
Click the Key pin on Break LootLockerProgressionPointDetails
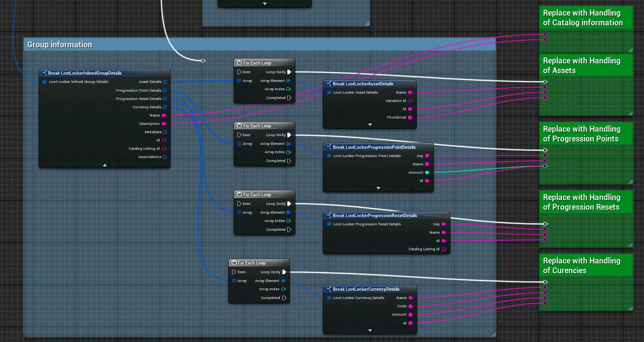(x=427, y=156)
